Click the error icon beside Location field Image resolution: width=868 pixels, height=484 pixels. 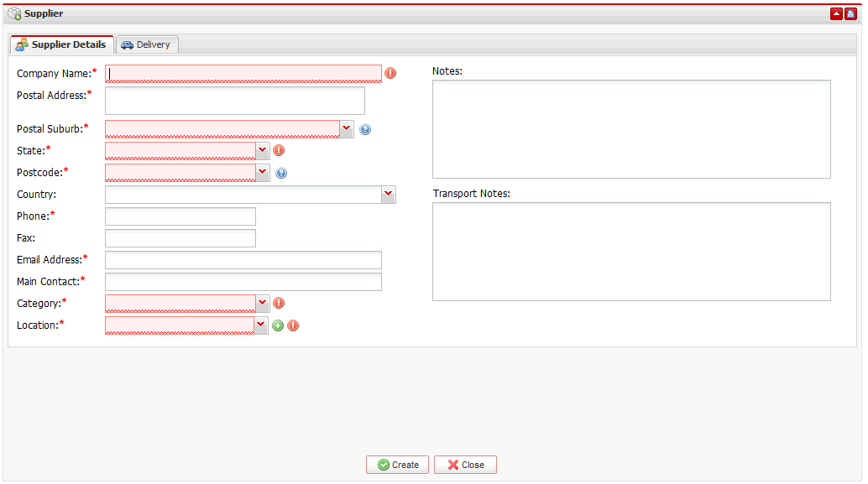(x=293, y=325)
